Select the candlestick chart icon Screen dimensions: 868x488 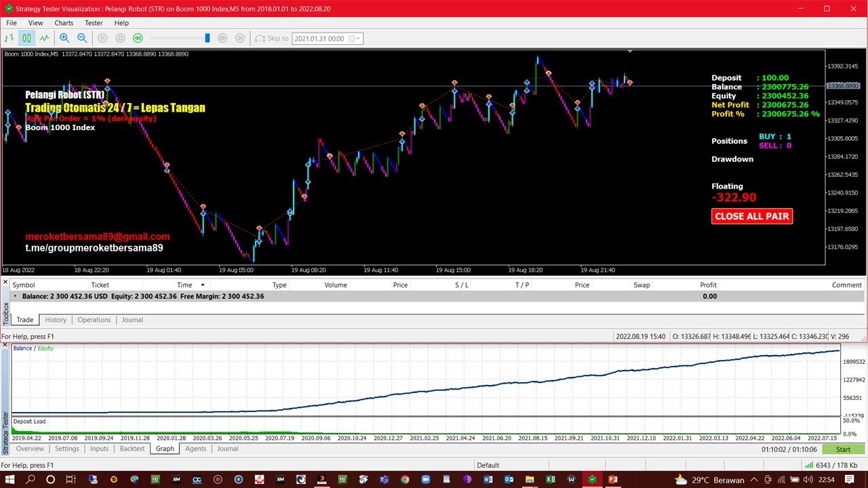coord(26,39)
